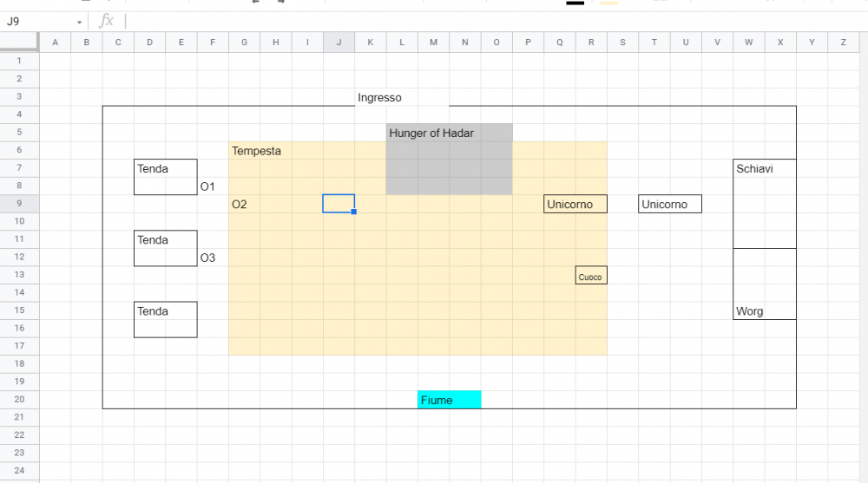
Task: Select the row 20 header
Action: pyautogui.click(x=19, y=399)
